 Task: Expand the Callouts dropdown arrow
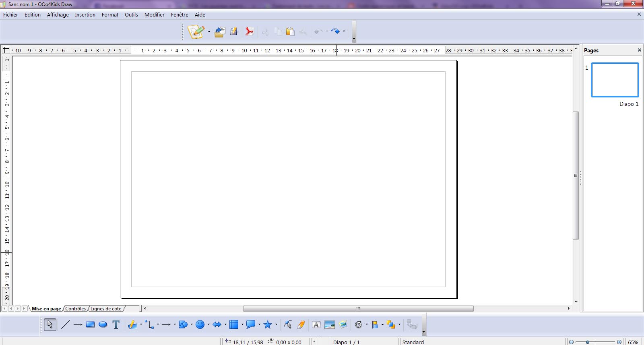click(x=259, y=324)
